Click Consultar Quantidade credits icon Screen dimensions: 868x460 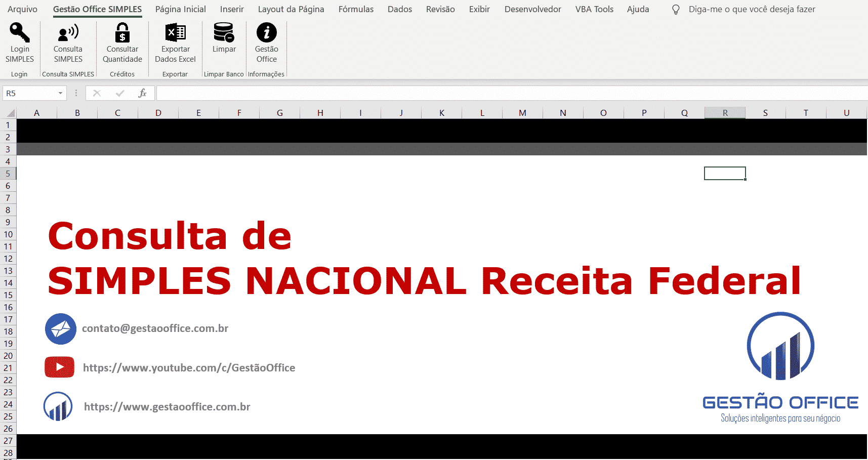tap(122, 33)
